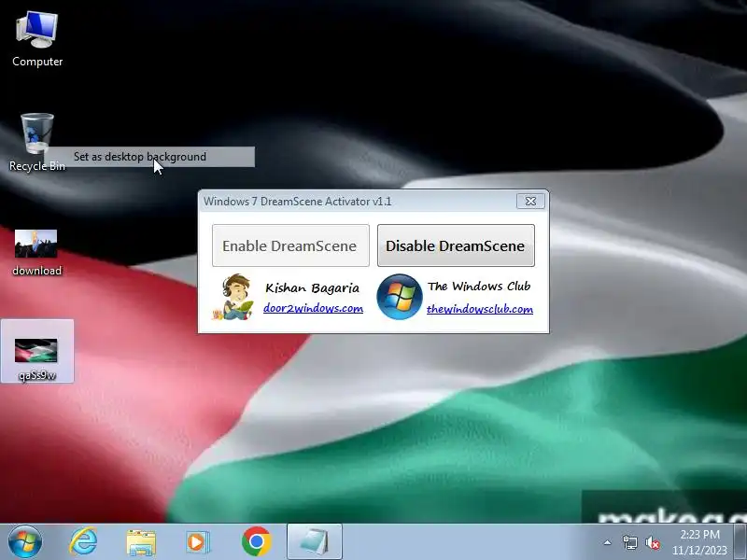Click the muted volume tray icon

point(653,543)
